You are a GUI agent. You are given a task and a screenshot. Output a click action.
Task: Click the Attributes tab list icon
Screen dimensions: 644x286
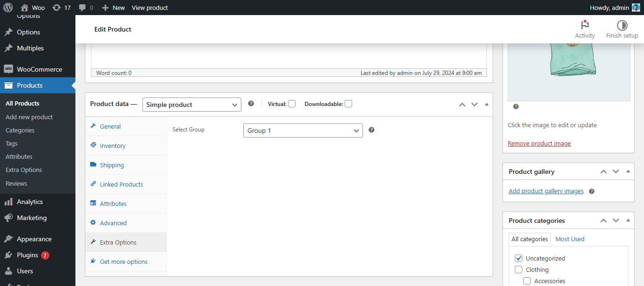(x=93, y=204)
